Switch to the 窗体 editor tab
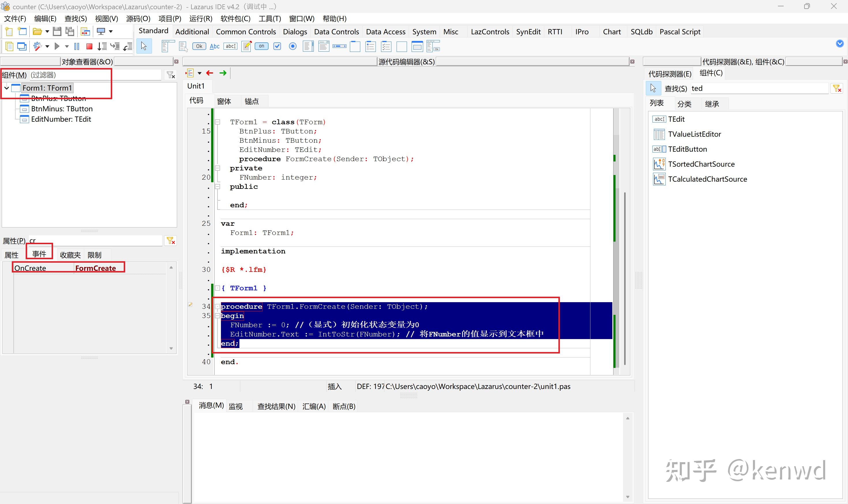 224,101
